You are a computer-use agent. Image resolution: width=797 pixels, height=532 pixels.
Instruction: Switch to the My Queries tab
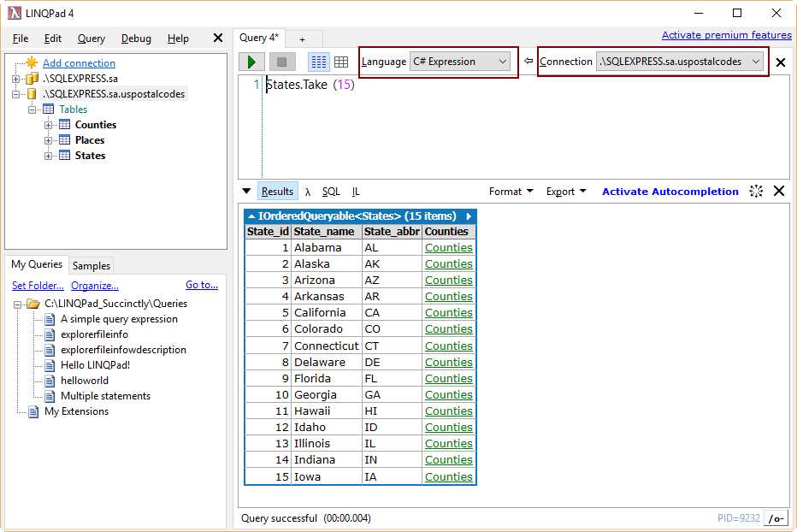point(37,264)
